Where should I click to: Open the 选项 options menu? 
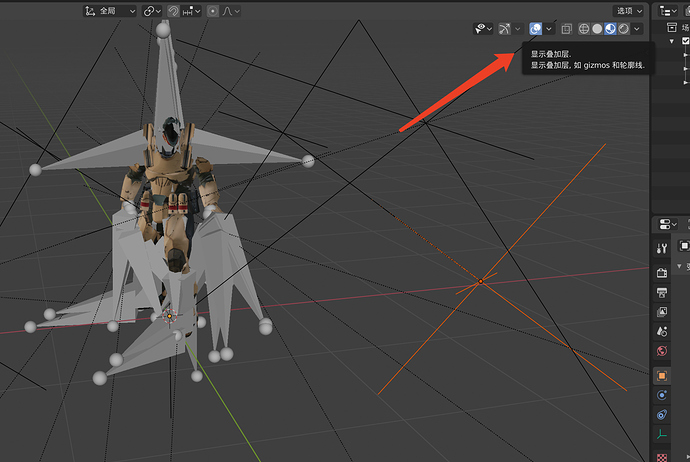pos(629,11)
